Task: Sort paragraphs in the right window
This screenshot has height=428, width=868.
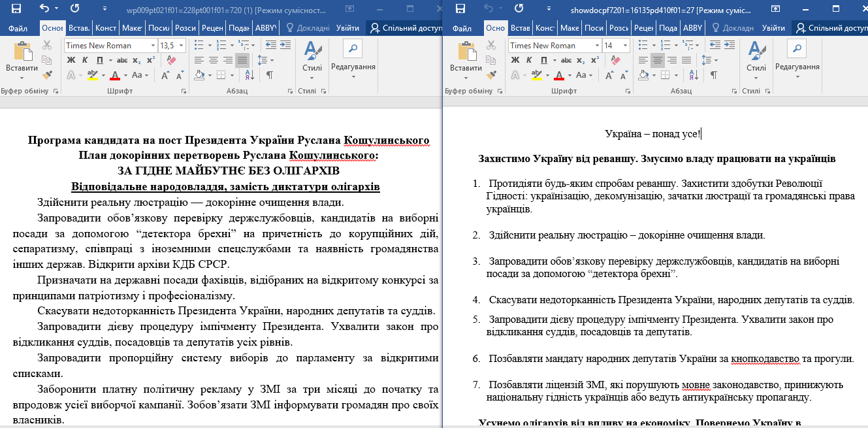Action: (x=694, y=75)
